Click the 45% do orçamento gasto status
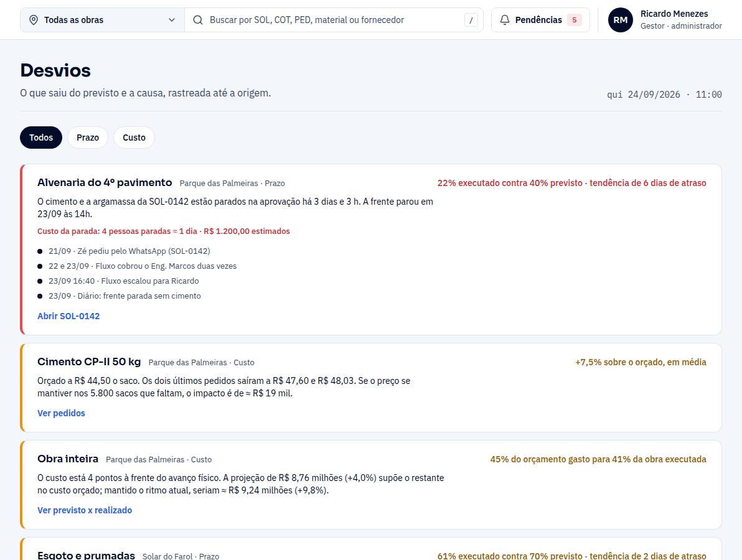Screen dimensions: 742x560 coord(598,459)
